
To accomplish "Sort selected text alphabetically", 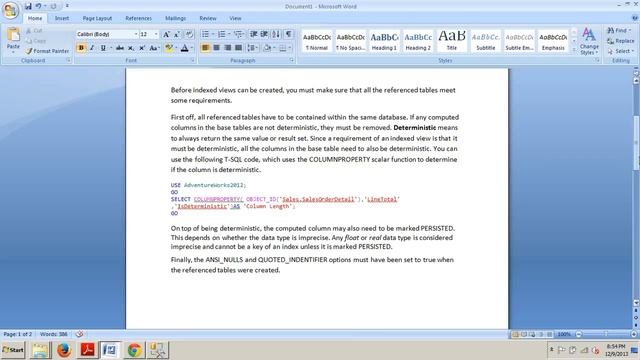I will [x=276, y=34].
